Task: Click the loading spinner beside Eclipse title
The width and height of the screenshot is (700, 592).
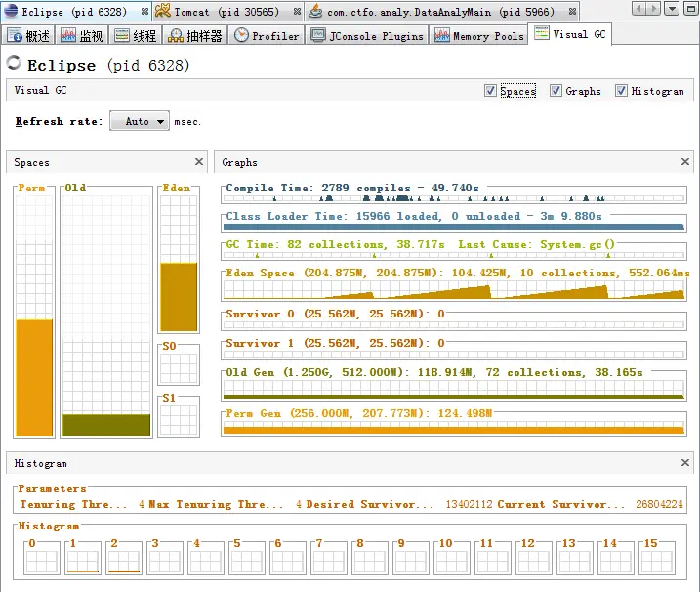Action: pos(14,63)
